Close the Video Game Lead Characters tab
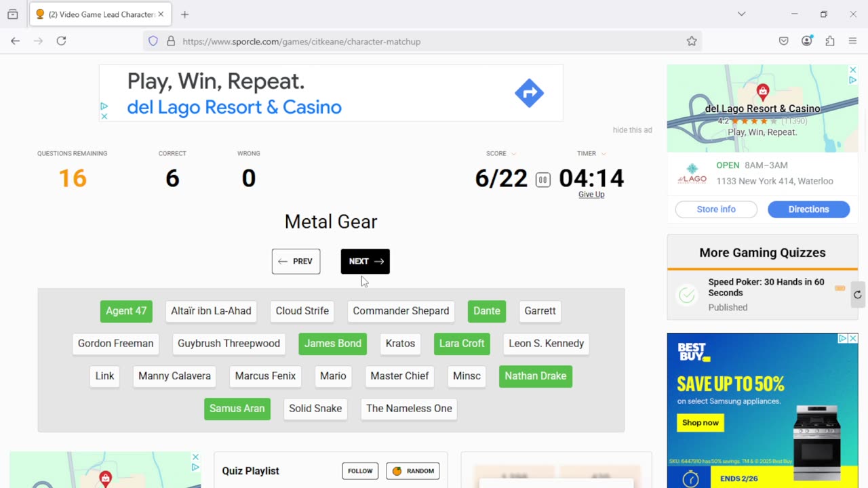Viewport: 868px width, 488px height. pos(161,14)
